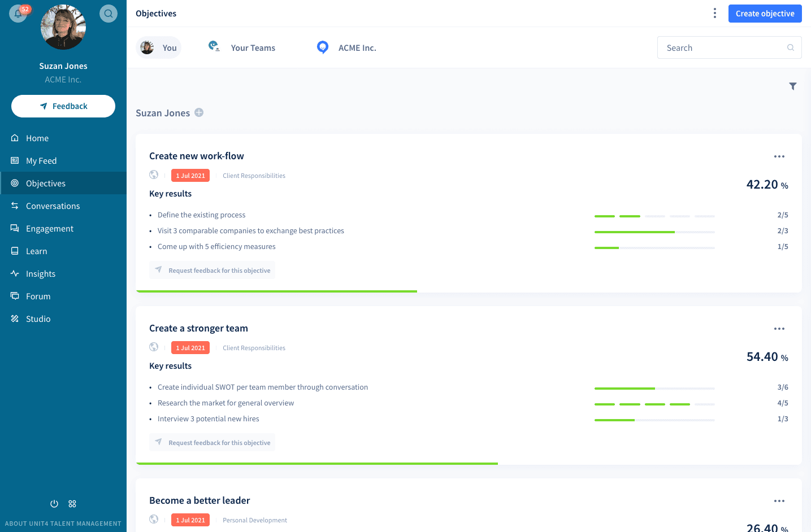Open options menu on Become a better leader
This screenshot has width=811, height=532.
(779, 500)
